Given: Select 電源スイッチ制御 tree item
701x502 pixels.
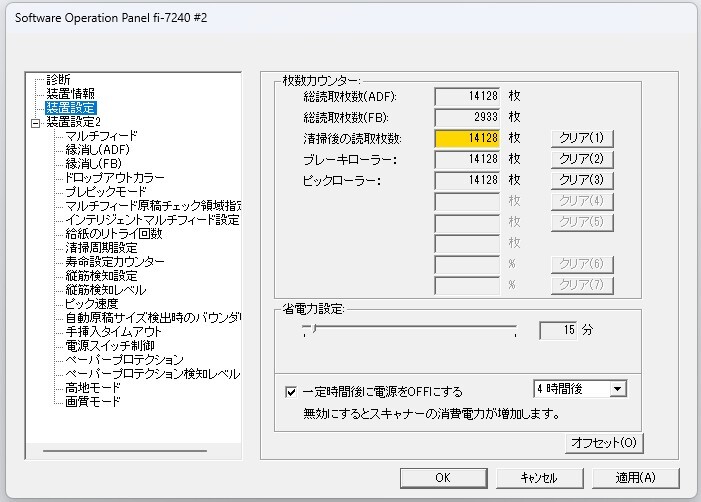Looking at the screenshot, I should click(110, 345).
